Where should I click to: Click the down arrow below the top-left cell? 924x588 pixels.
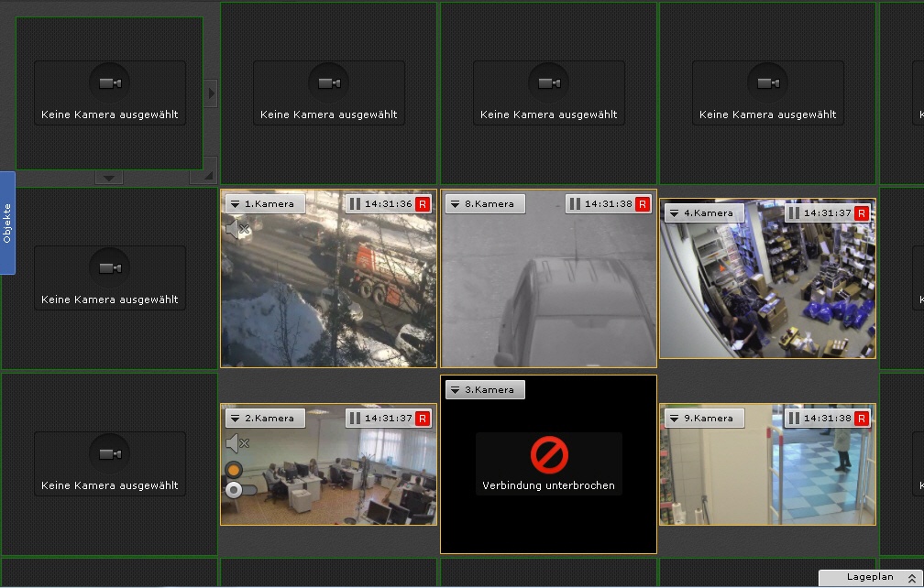[x=109, y=177]
